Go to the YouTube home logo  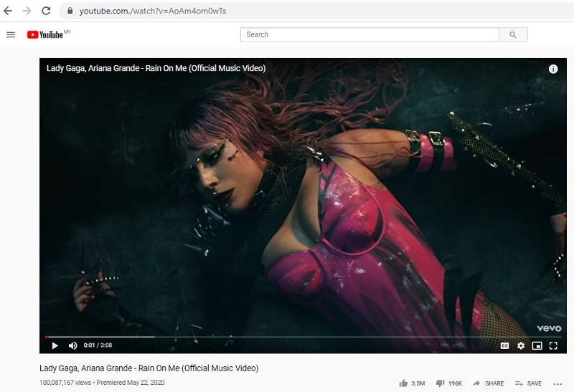pos(45,34)
